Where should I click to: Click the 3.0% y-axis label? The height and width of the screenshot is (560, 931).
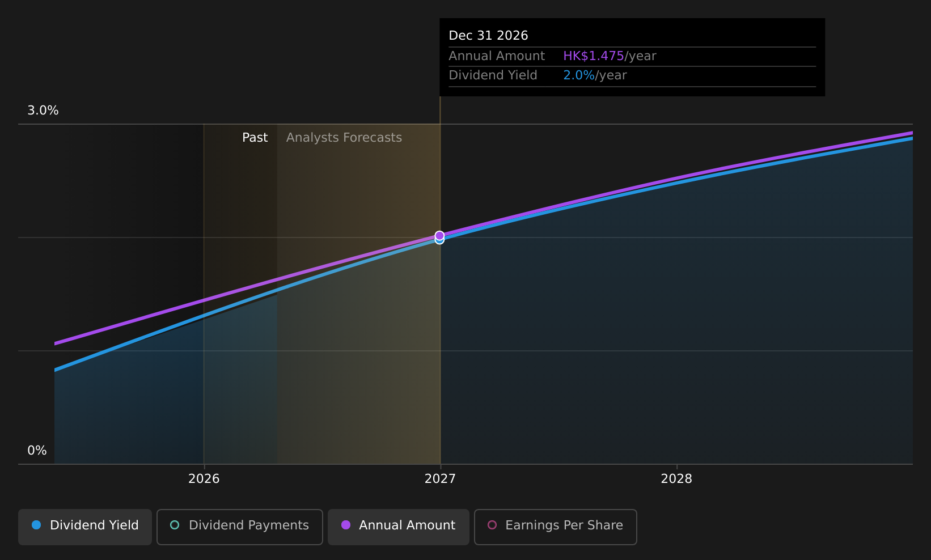click(x=43, y=111)
